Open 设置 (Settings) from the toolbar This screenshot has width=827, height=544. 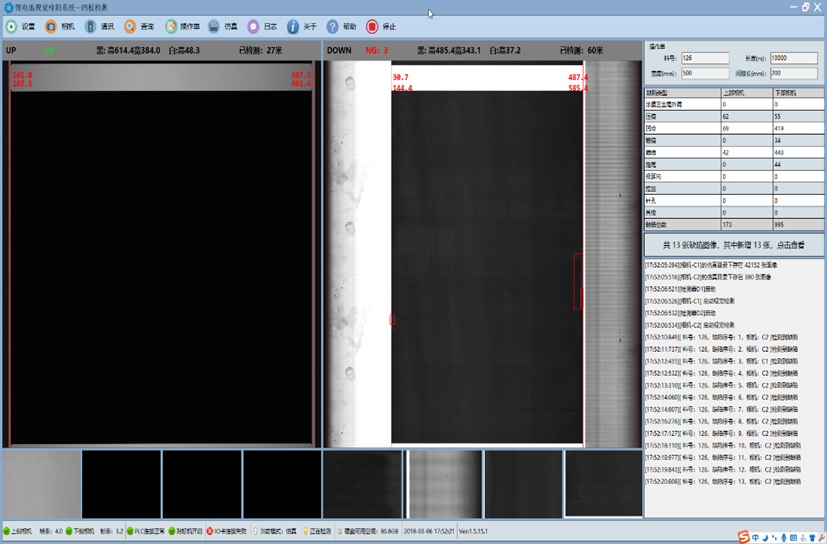[x=20, y=27]
